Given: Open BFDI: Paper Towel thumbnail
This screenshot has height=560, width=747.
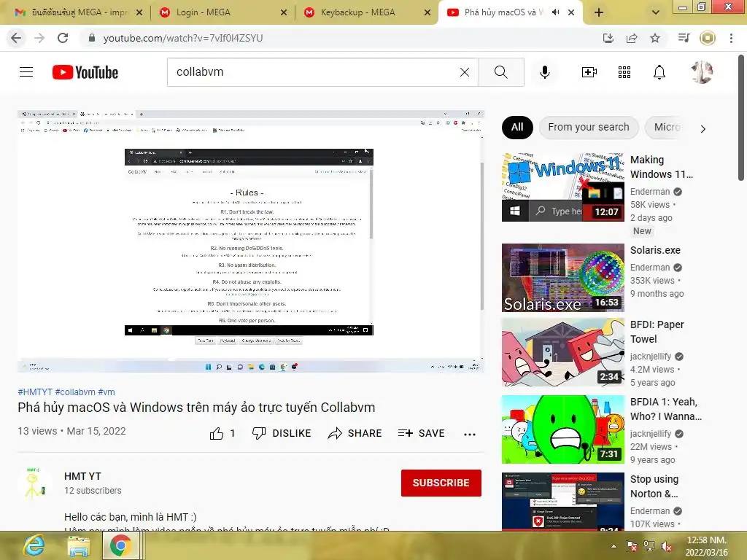Looking at the screenshot, I should pyautogui.click(x=562, y=352).
